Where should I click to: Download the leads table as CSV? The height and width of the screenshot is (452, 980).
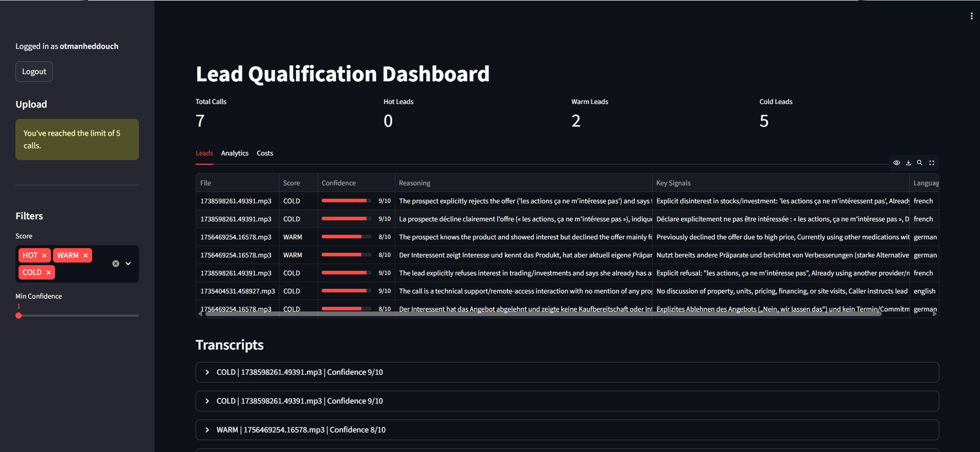tap(908, 163)
